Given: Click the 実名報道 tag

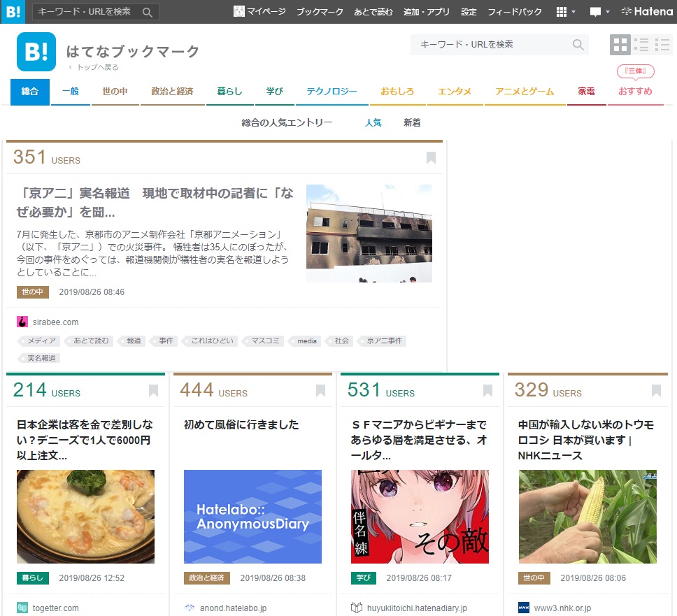Looking at the screenshot, I should [x=39, y=358].
